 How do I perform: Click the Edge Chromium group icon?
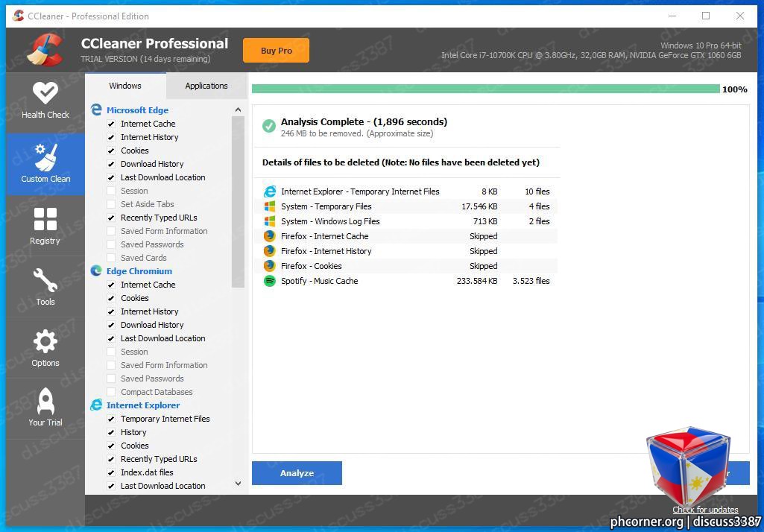point(96,271)
